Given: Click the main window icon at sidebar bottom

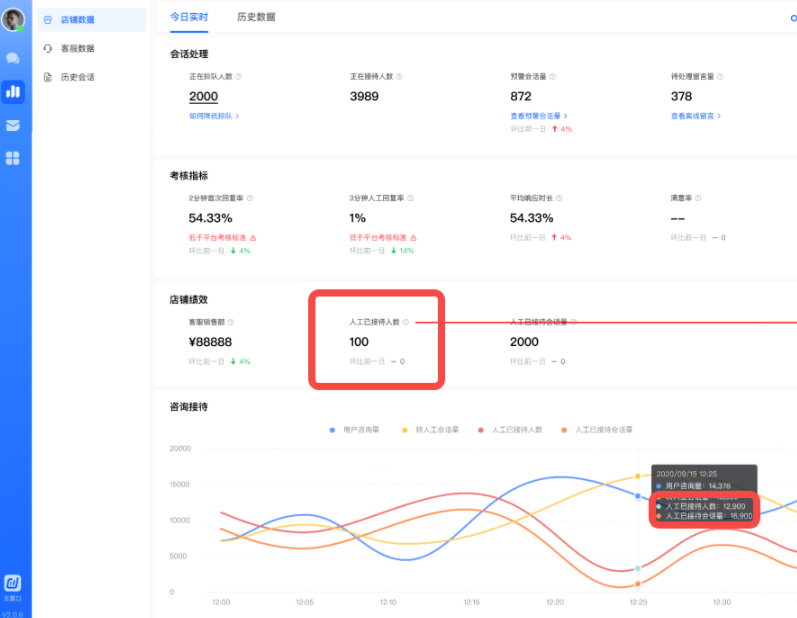Looking at the screenshot, I should pos(13,585).
